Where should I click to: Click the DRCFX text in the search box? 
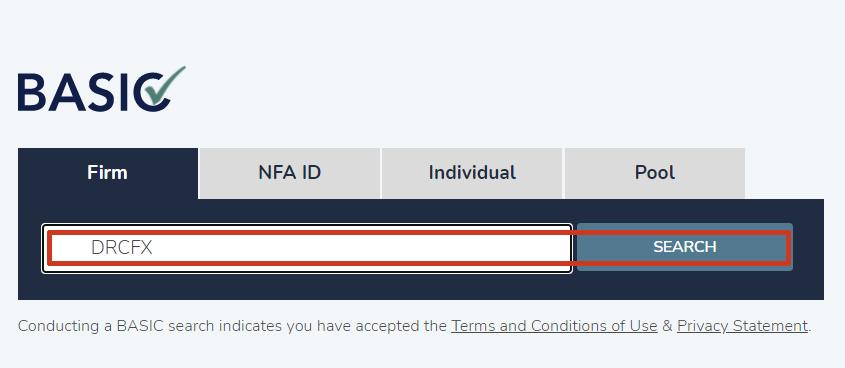click(122, 248)
